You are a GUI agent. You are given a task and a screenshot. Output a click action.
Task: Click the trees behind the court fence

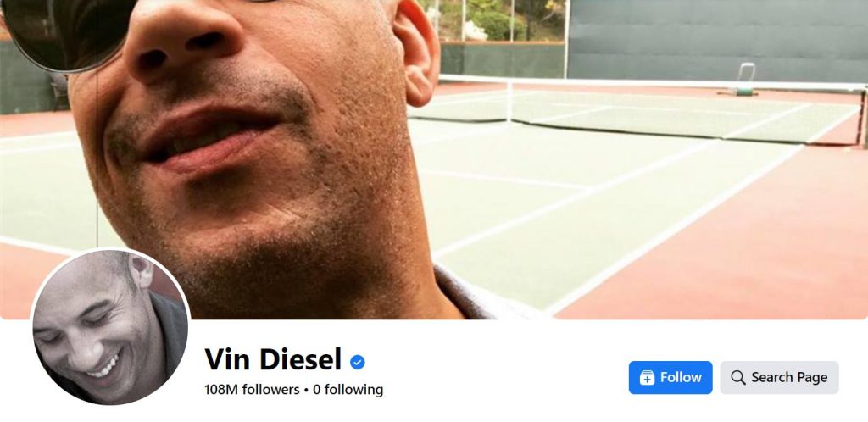pos(492,21)
